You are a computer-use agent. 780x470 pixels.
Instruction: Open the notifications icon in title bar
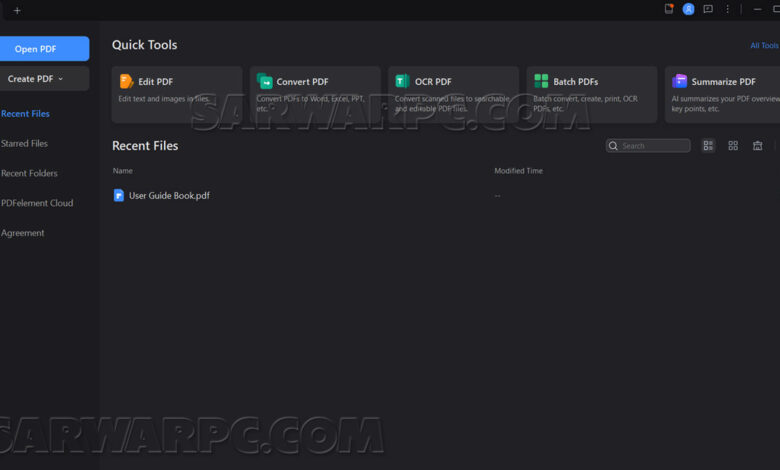click(x=669, y=8)
